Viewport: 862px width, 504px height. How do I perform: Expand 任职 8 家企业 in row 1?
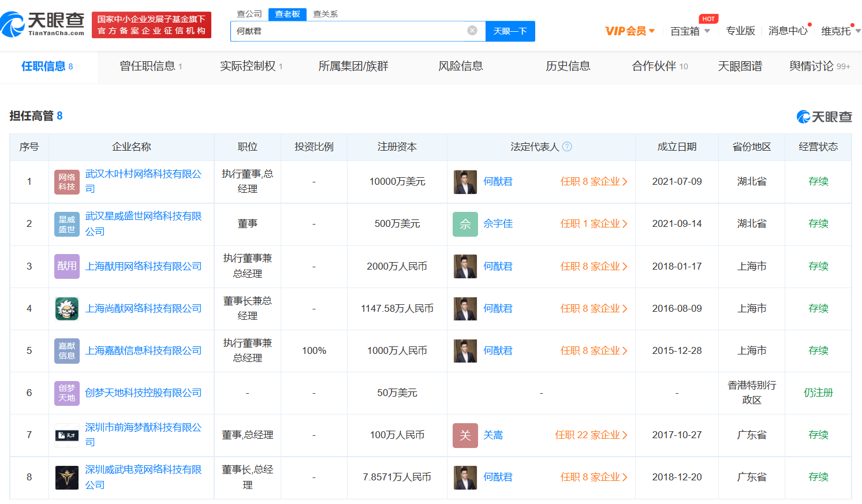[594, 181]
